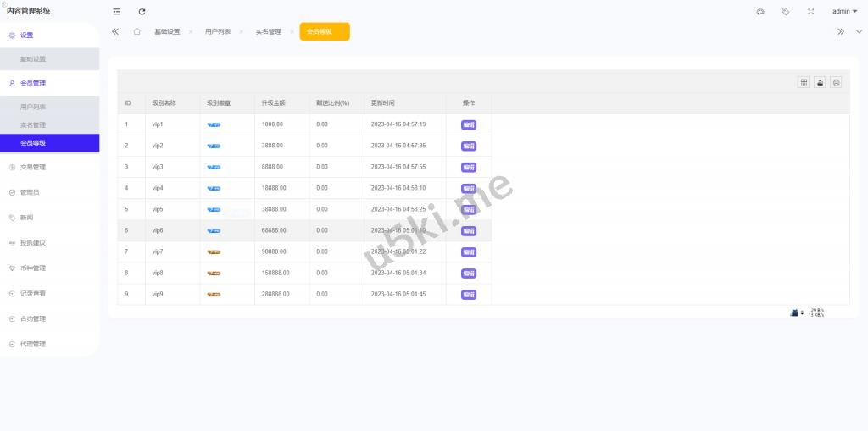The width and height of the screenshot is (868, 431).
Task: Click the table export icon
Action: coord(820,82)
